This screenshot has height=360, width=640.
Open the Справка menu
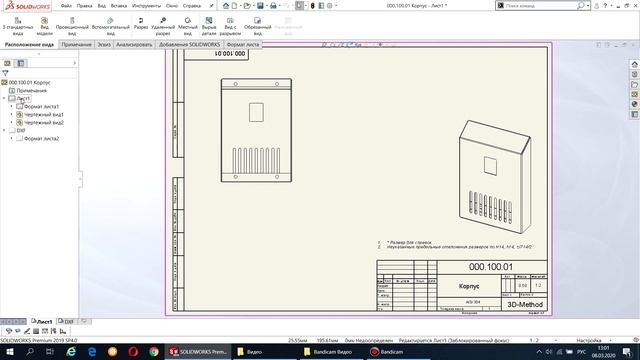point(191,6)
